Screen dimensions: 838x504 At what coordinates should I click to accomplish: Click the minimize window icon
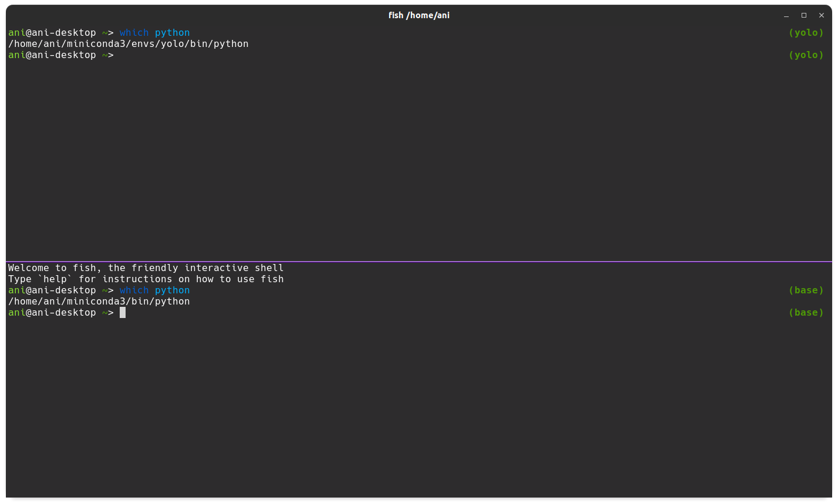pyautogui.click(x=786, y=15)
